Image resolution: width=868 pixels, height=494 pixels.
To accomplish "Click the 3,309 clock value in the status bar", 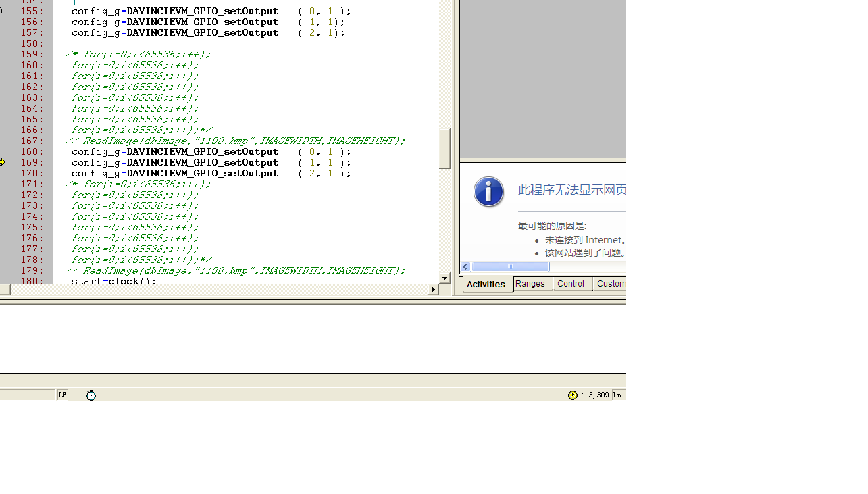I will [598, 395].
